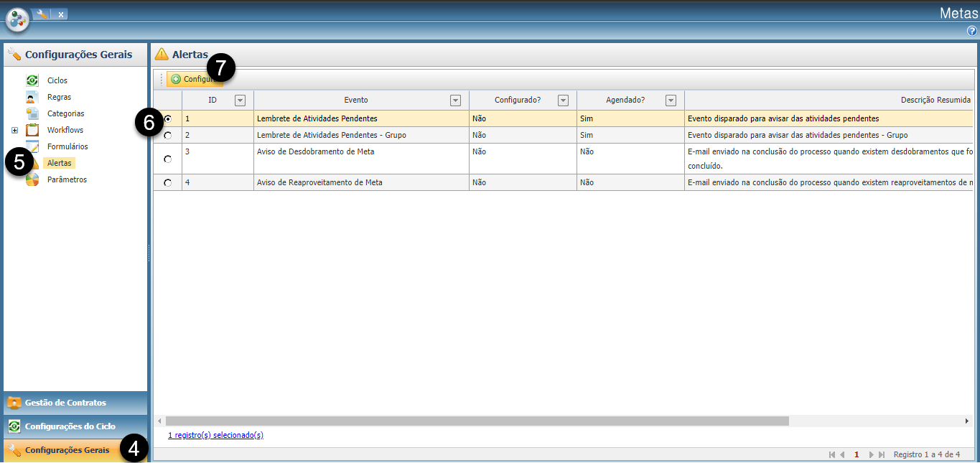Open the Configurações Gerais bottom section

75,450
